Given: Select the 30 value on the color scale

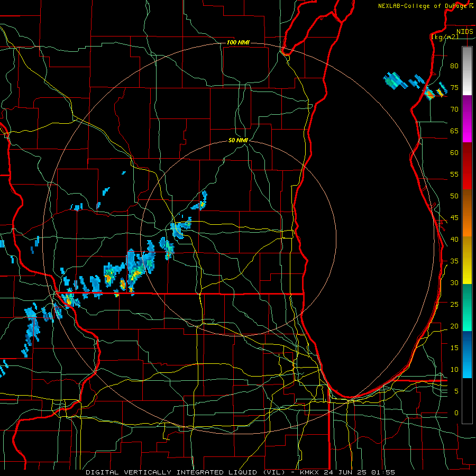Looking at the screenshot, I should coord(454,283).
